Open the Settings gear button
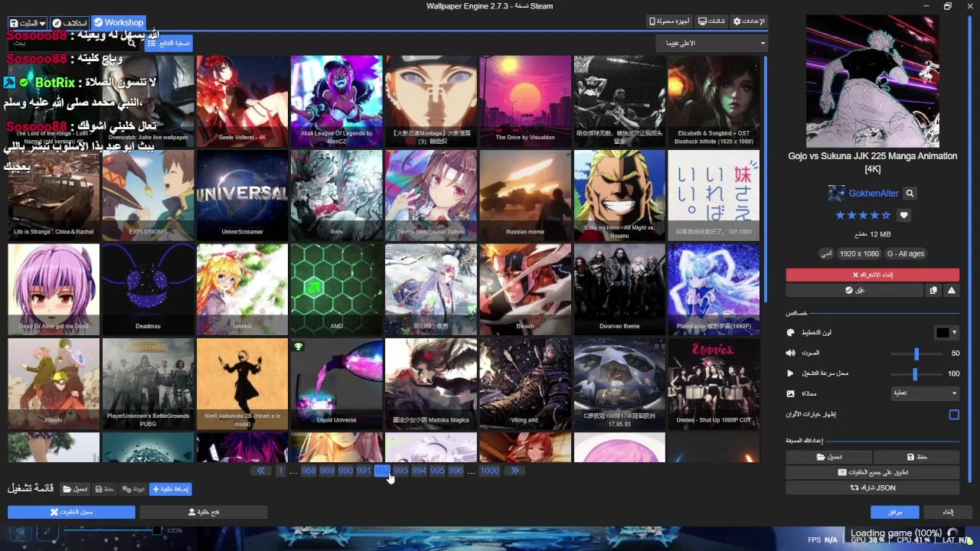 click(x=750, y=21)
